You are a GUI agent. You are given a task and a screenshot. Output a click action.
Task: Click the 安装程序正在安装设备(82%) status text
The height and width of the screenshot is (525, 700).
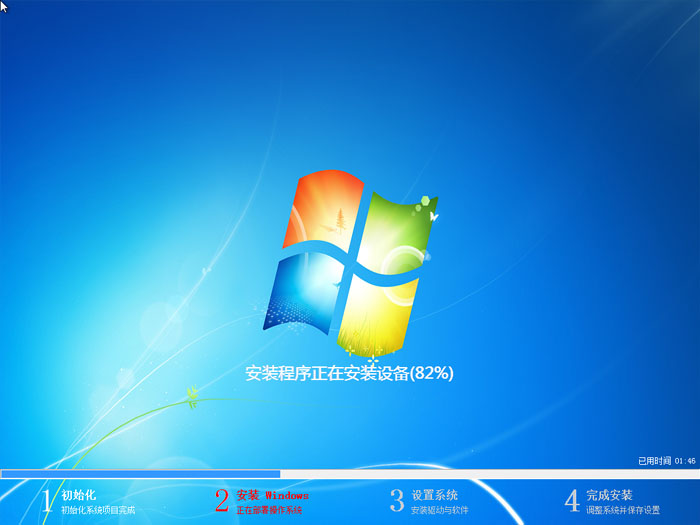[350, 373]
